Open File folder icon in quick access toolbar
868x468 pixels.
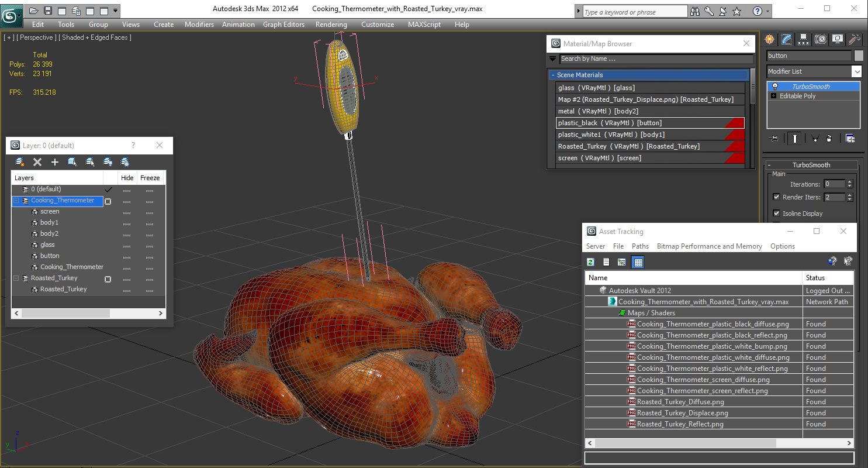click(x=34, y=11)
